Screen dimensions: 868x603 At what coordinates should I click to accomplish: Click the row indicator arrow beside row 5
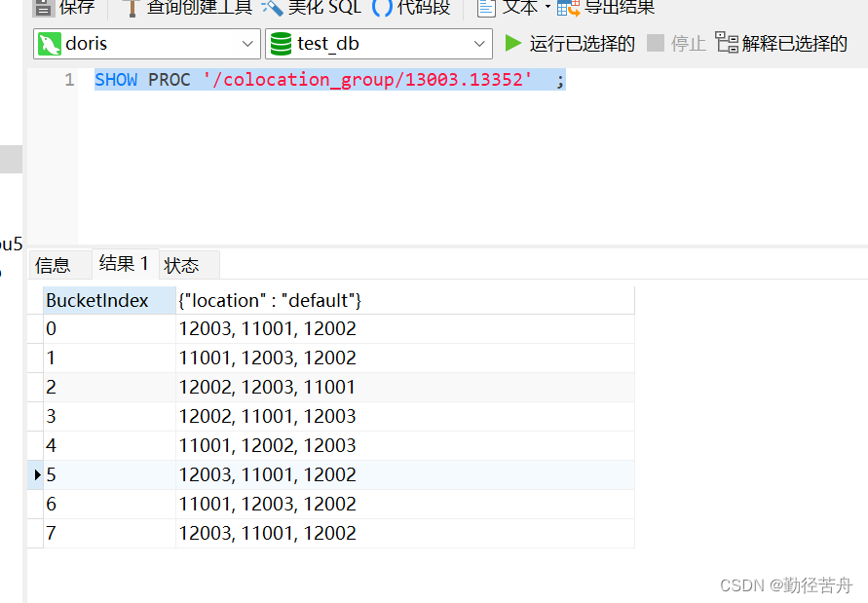tap(37, 475)
